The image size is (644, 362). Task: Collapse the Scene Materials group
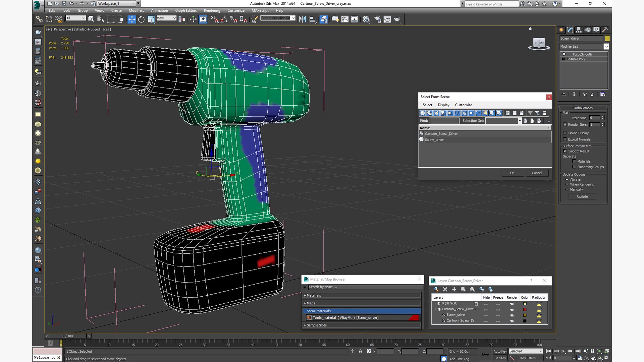point(361,311)
